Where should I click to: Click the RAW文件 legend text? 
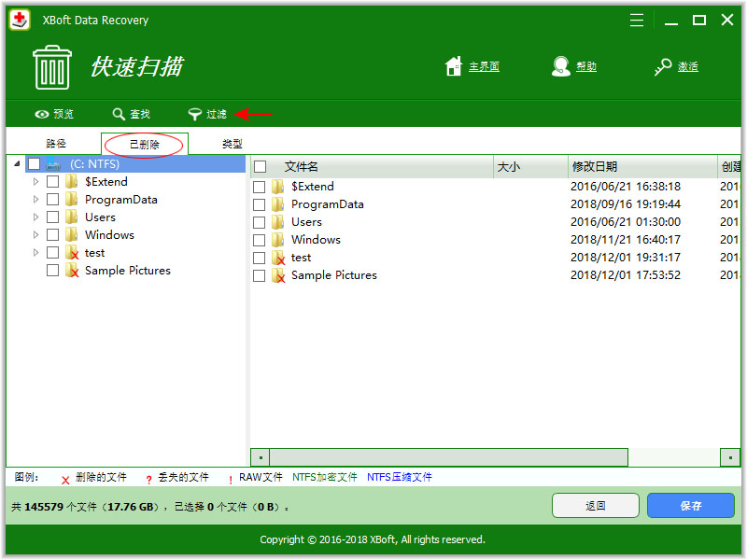[x=261, y=477]
